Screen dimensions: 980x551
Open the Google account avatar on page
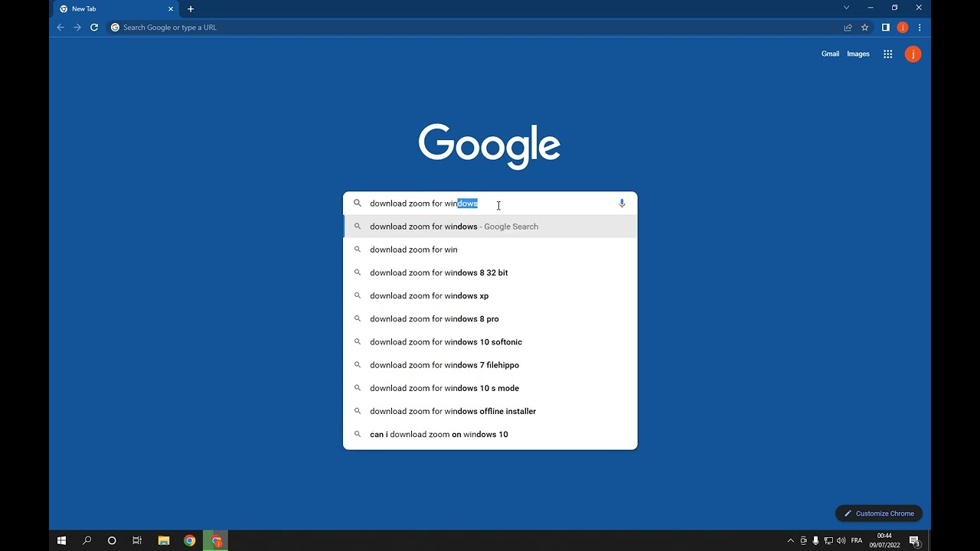click(x=913, y=54)
